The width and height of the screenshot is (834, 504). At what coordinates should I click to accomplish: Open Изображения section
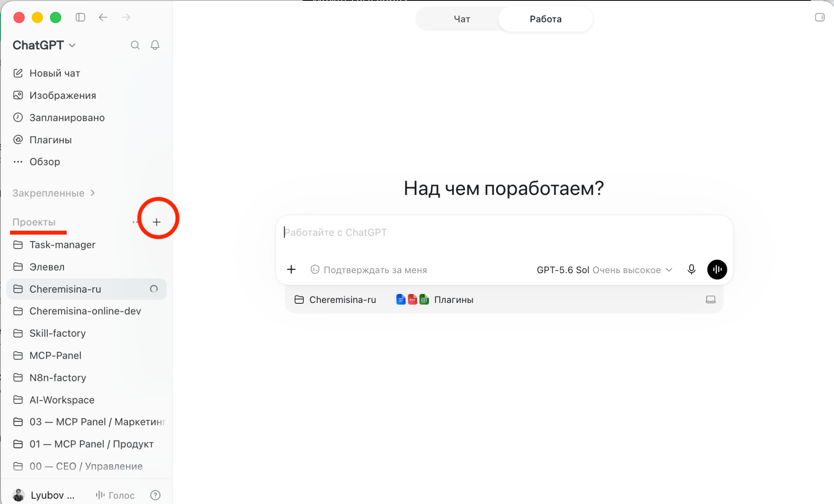[x=87, y=95]
